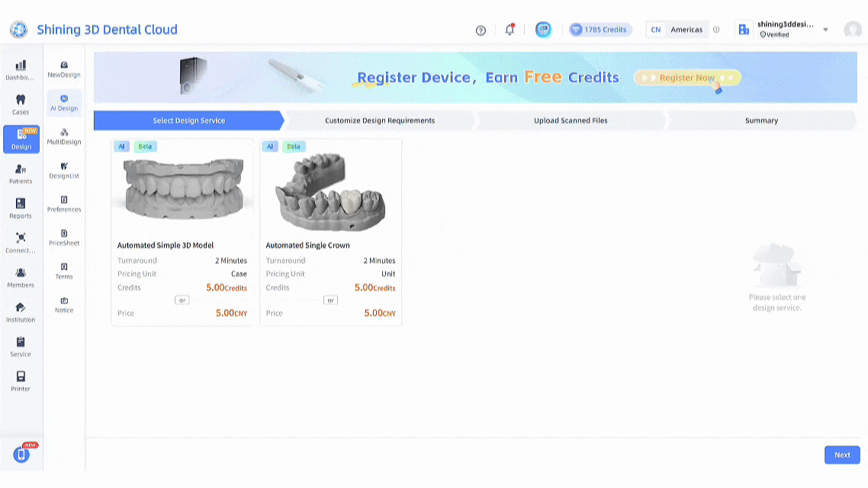Select the Customize Design Requirements step
The width and height of the screenshot is (868, 488).
tap(380, 120)
